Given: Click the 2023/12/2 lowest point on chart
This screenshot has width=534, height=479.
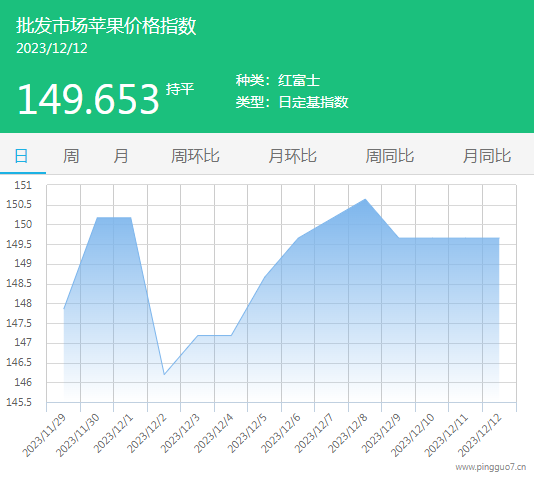Looking at the screenshot, I should coord(164,374).
